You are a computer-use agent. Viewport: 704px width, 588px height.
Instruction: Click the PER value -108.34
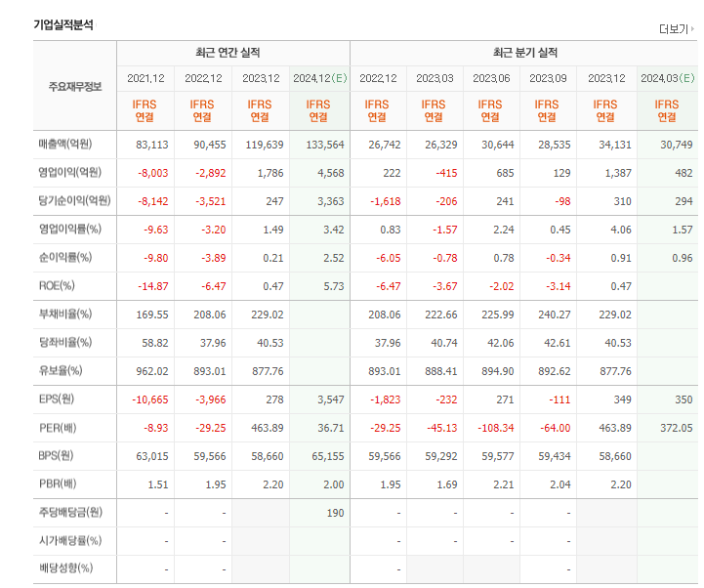tap(496, 428)
